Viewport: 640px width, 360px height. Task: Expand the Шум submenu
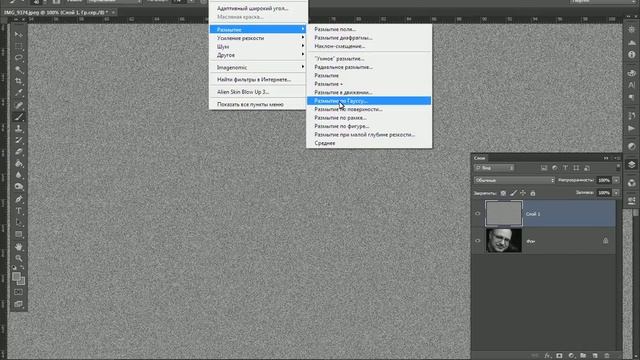click(x=258, y=47)
